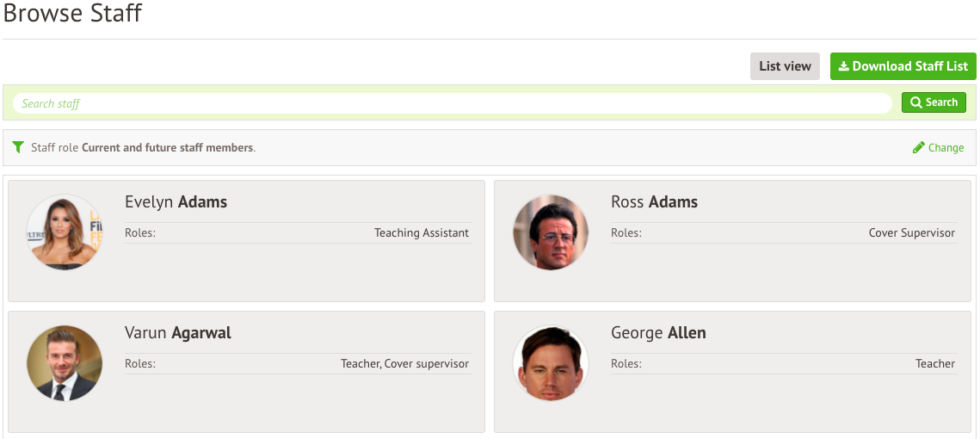Click Cover Supervisor role of Ross Adams
Screen dimensions: 980x439
tap(912, 232)
